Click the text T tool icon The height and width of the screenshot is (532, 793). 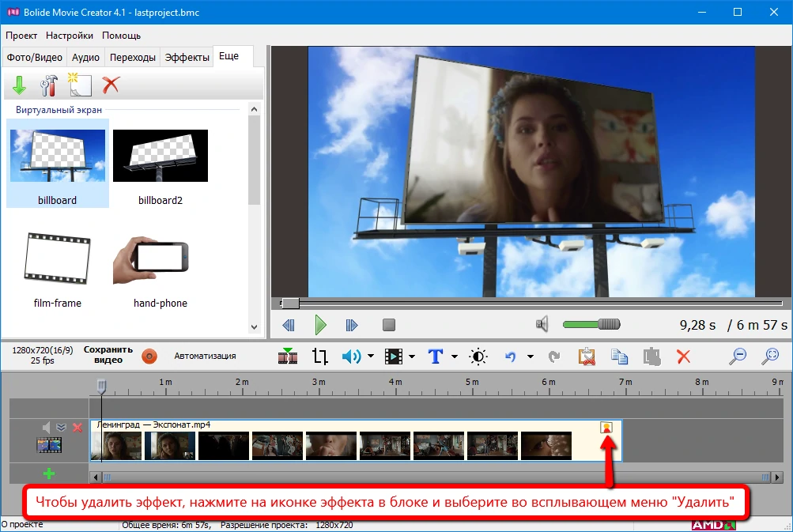pyautogui.click(x=436, y=357)
